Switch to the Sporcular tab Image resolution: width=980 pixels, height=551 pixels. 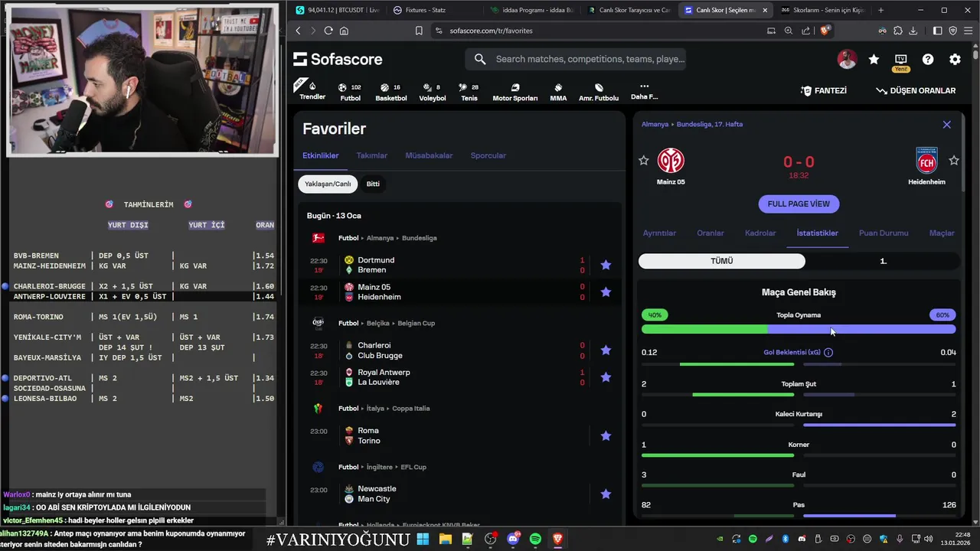click(x=488, y=155)
